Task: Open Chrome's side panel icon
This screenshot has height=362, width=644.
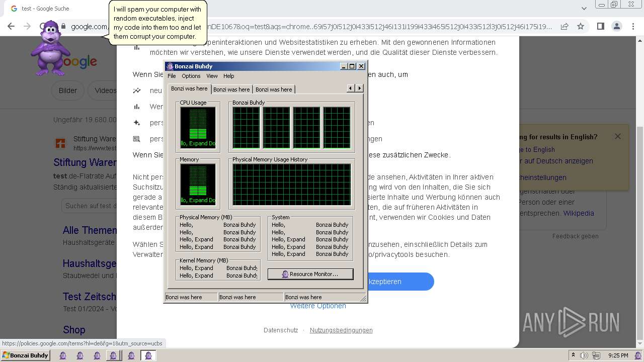Action: pos(600,26)
